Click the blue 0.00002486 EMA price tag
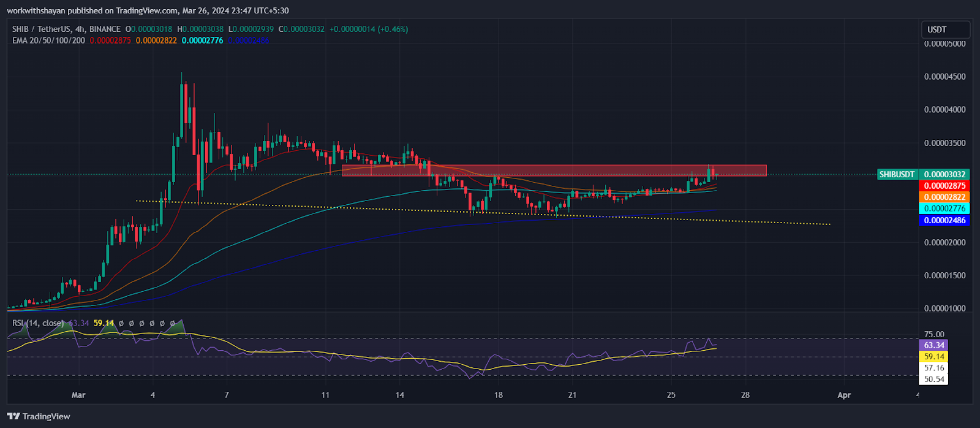Viewport: 980px width, 428px height. (x=944, y=221)
